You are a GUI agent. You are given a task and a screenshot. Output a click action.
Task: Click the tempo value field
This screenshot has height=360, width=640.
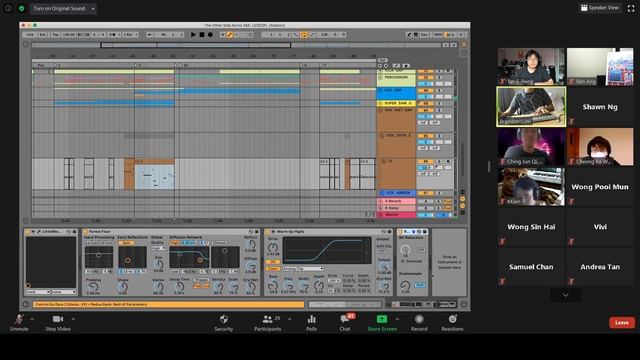click(69, 35)
